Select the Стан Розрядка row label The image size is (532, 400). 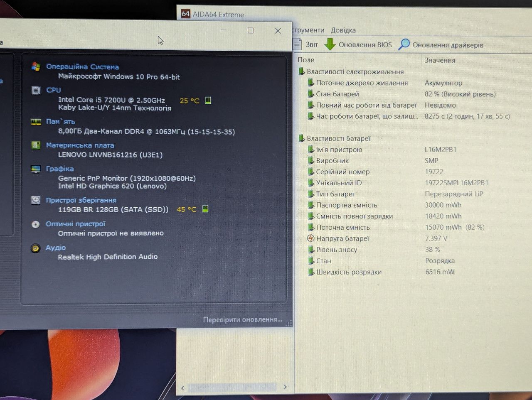[324, 261]
